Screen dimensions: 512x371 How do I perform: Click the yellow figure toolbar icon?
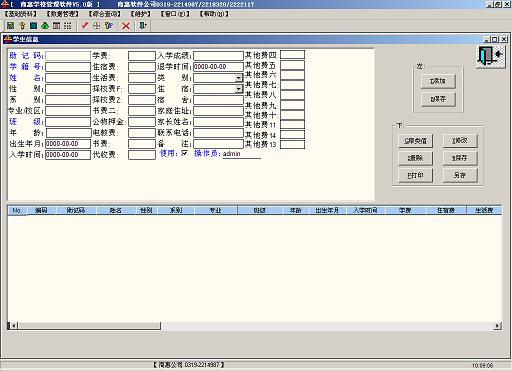click(x=22, y=26)
